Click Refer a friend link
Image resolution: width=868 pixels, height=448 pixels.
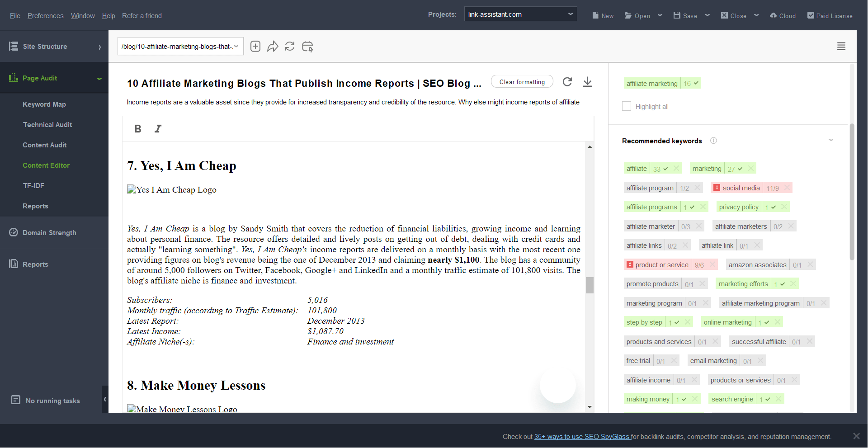pyautogui.click(x=142, y=15)
